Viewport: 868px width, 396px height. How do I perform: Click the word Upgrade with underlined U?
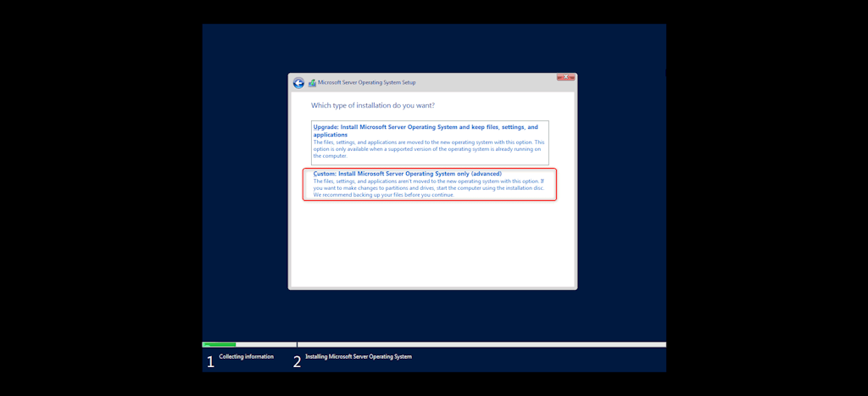click(x=325, y=127)
